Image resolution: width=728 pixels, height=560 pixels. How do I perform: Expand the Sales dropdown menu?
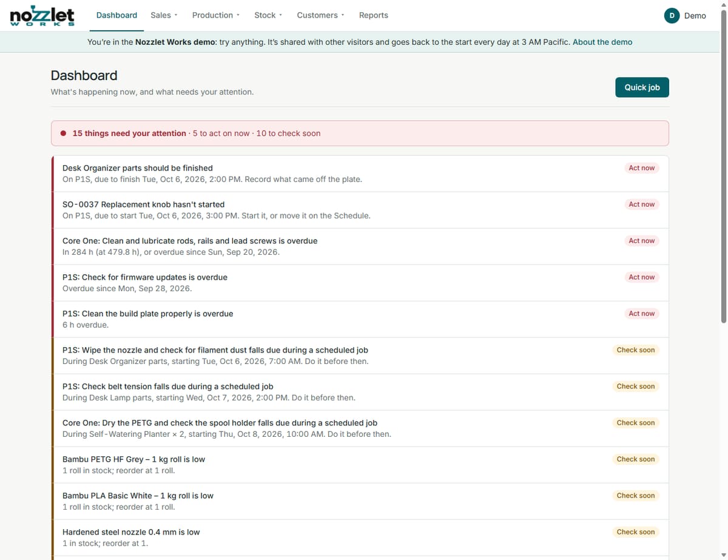pos(164,15)
